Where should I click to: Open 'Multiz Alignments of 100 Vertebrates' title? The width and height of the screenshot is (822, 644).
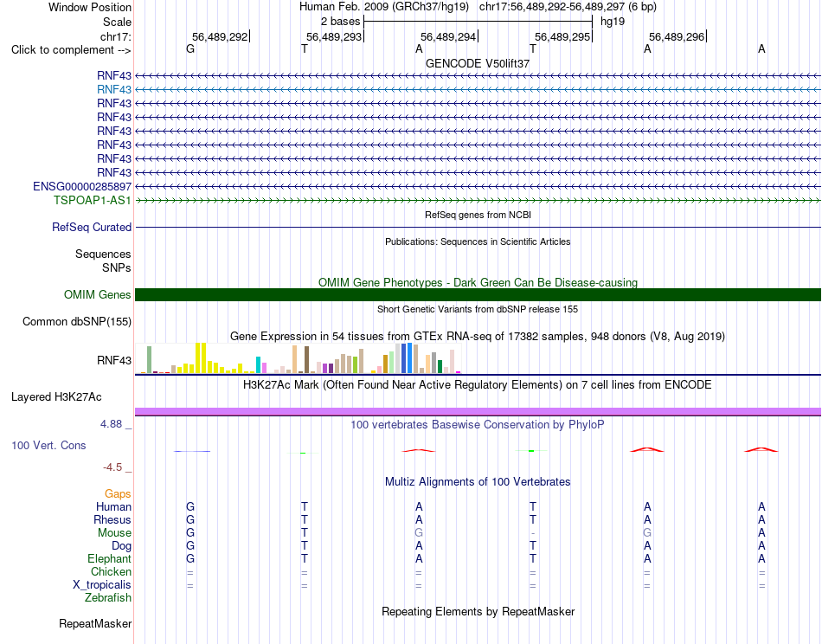click(478, 482)
